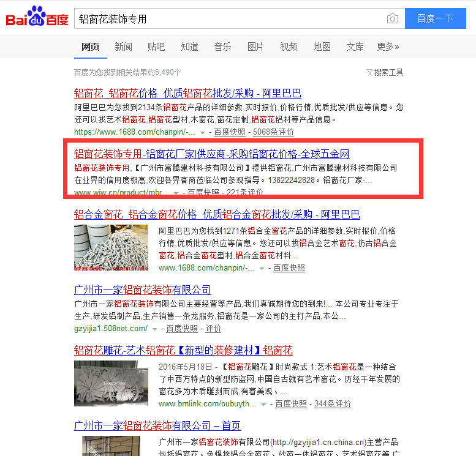Open 344条评价 reviews link

333,404
